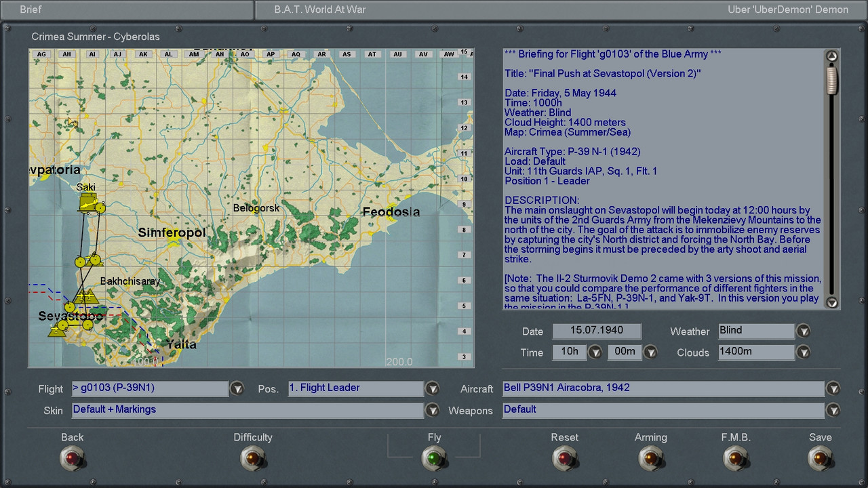The height and width of the screenshot is (488, 868).
Task: Click the AG column header on map
Action: (41, 54)
